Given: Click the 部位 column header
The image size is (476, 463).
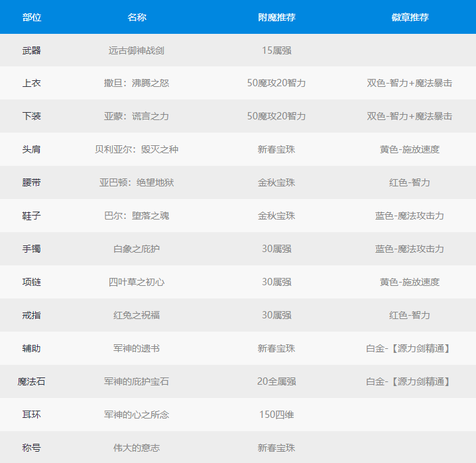Looking at the screenshot, I should click(x=31, y=17).
